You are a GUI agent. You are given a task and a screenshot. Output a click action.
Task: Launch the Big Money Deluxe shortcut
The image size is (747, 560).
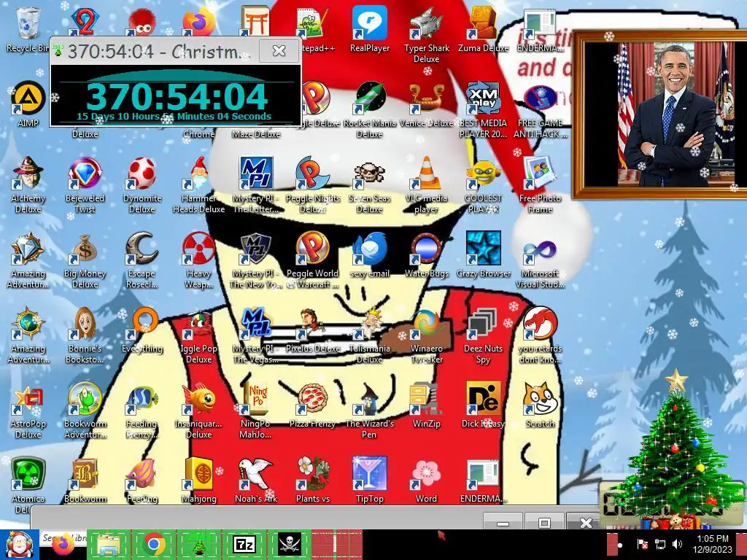tap(85, 260)
